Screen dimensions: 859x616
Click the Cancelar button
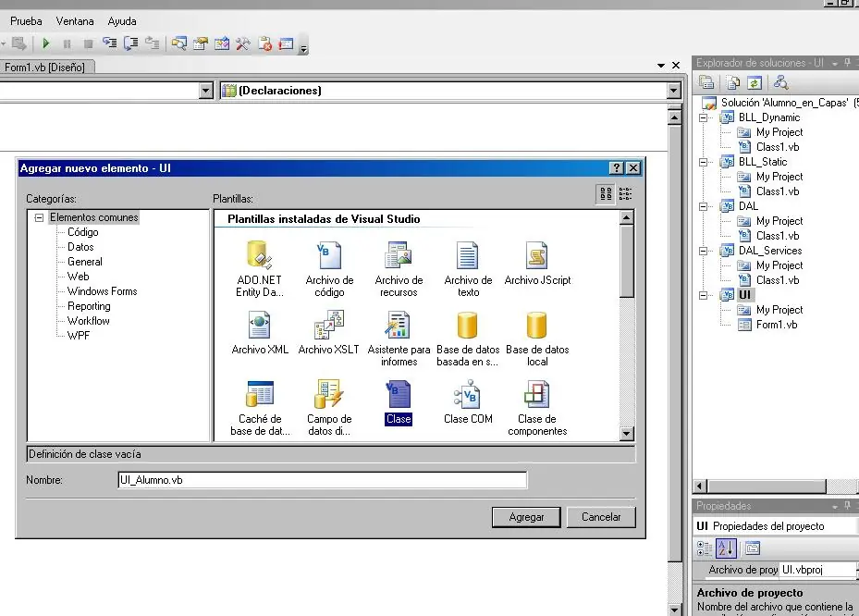(601, 517)
